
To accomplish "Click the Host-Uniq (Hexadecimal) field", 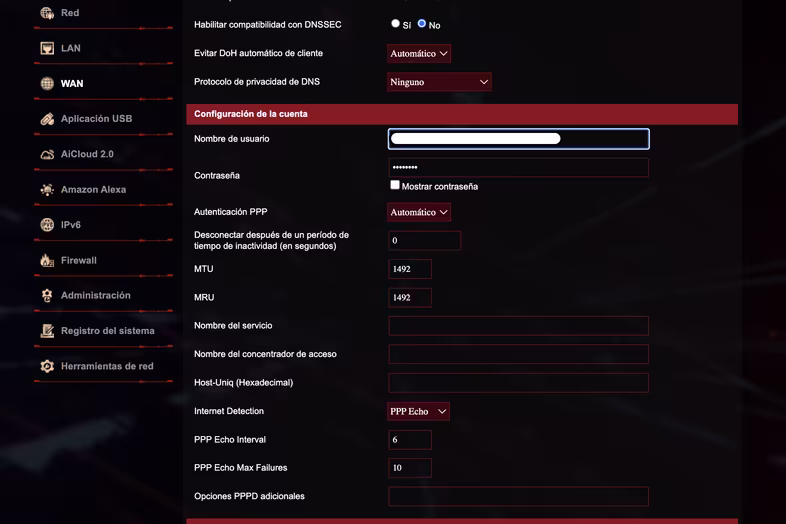I will (x=518, y=383).
